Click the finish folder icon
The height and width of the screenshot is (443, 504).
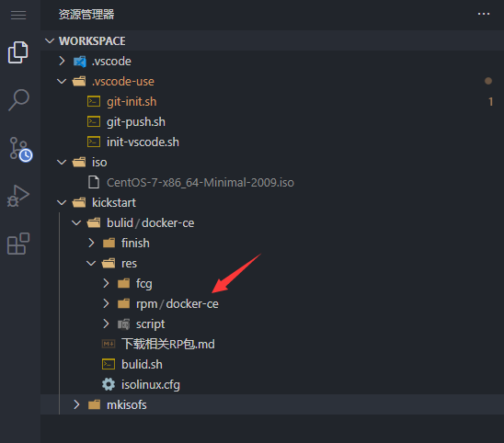click(109, 244)
